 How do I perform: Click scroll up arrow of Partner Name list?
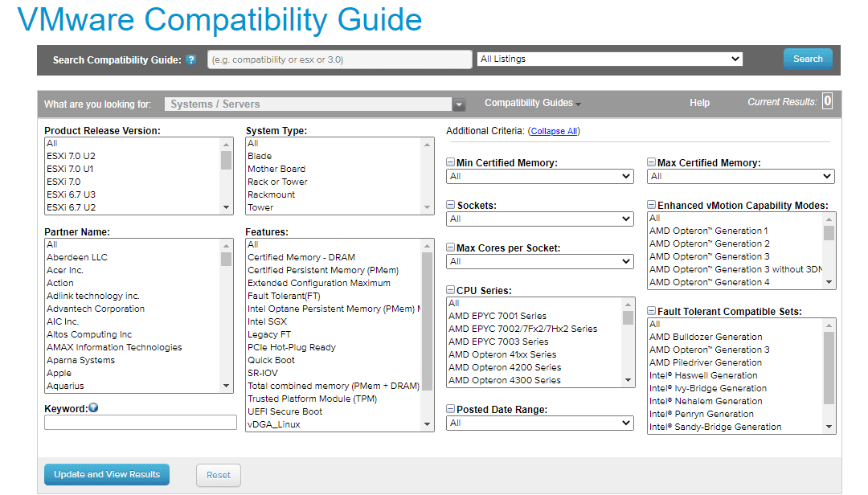pyautogui.click(x=226, y=246)
